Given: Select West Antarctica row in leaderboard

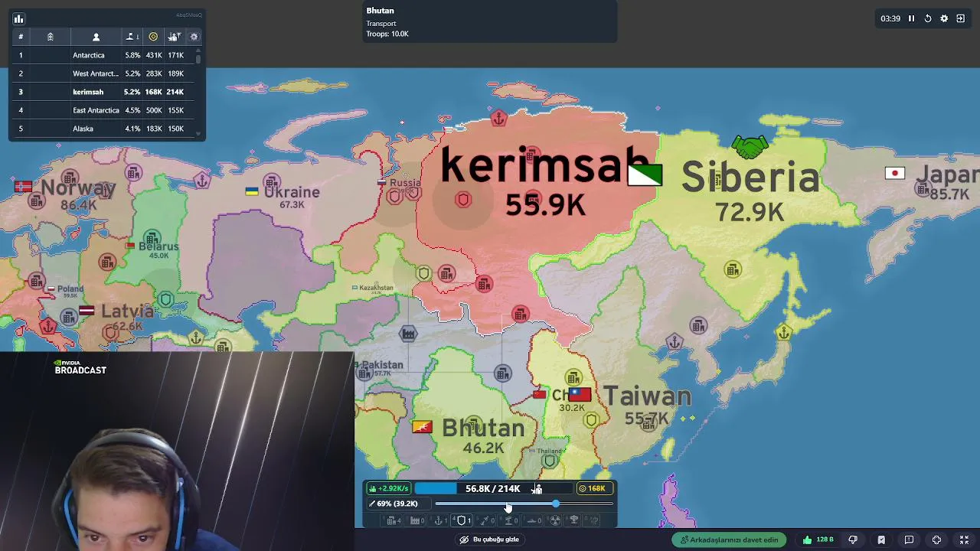Looking at the screenshot, I should click(x=103, y=73).
